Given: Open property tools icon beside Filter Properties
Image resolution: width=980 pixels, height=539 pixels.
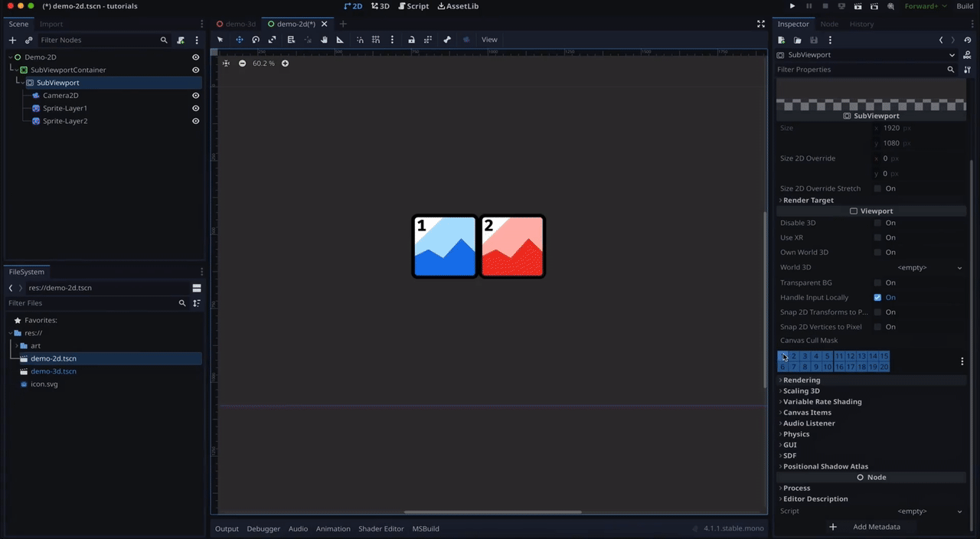Looking at the screenshot, I should tap(968, 70).
